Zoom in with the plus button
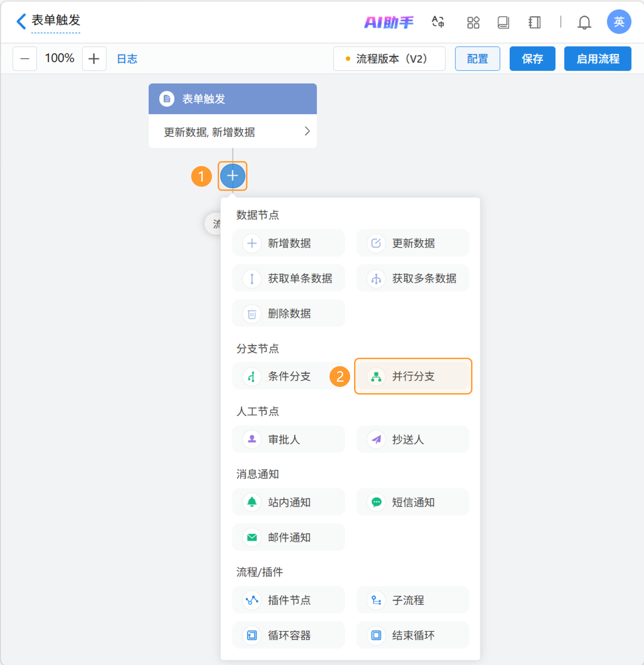The height and width of the screenshot is (665, 644). 94,59
